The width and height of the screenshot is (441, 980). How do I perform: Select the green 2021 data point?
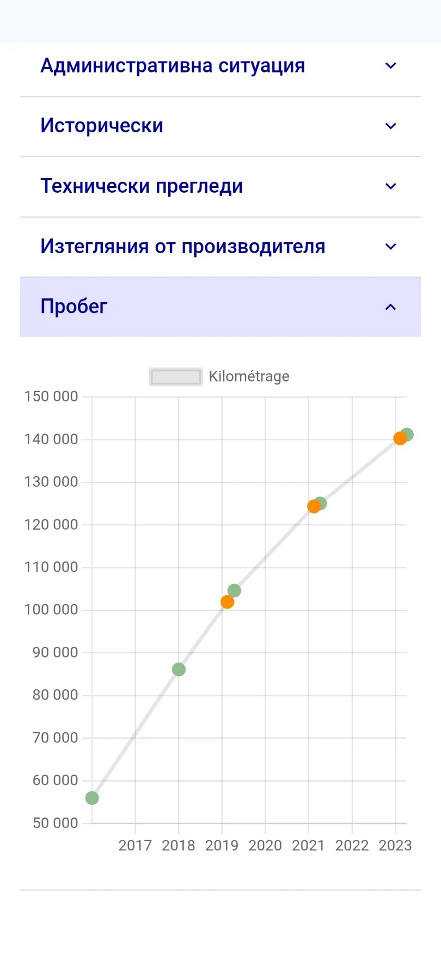(321, 504)
